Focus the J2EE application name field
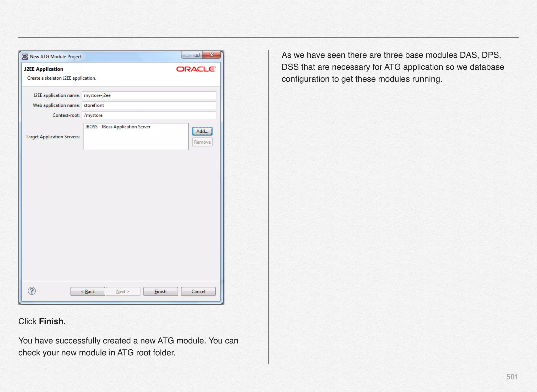 (149, 95)
